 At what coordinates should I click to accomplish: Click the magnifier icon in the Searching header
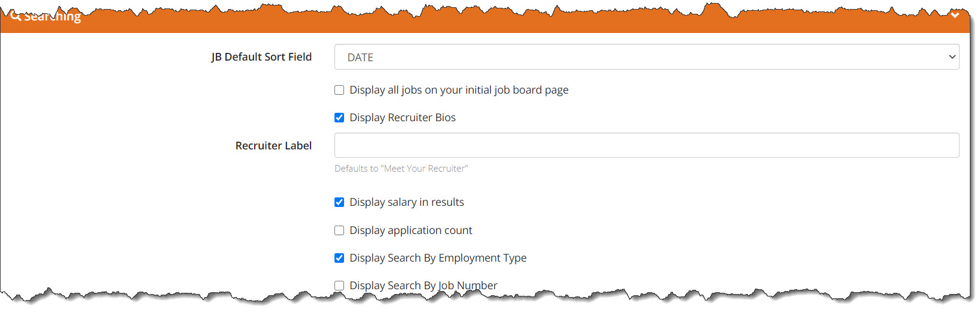(x=16, y=17)
